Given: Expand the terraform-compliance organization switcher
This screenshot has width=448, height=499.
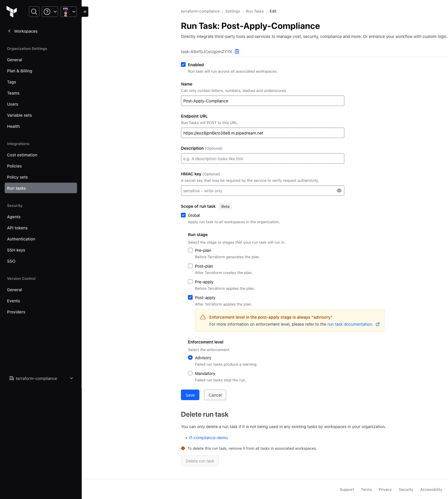Looking at the screenshot, I should [72, 378].
